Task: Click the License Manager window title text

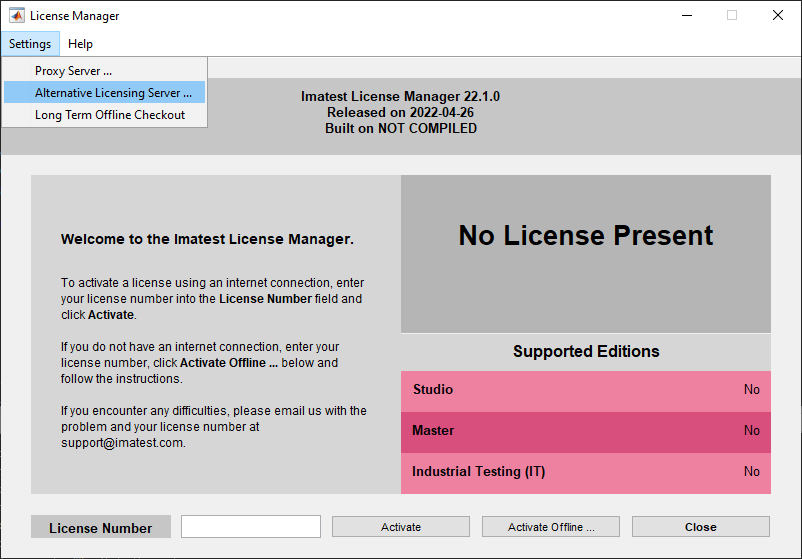Action: tap(75, 16)
